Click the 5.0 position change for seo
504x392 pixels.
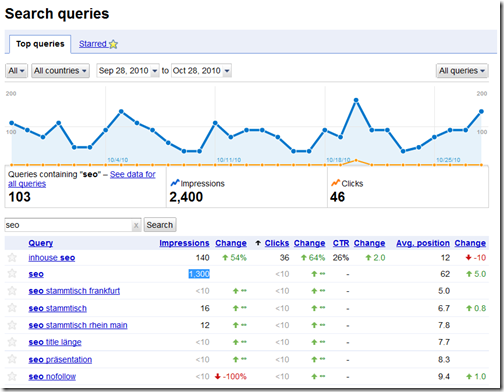point(476,274)
